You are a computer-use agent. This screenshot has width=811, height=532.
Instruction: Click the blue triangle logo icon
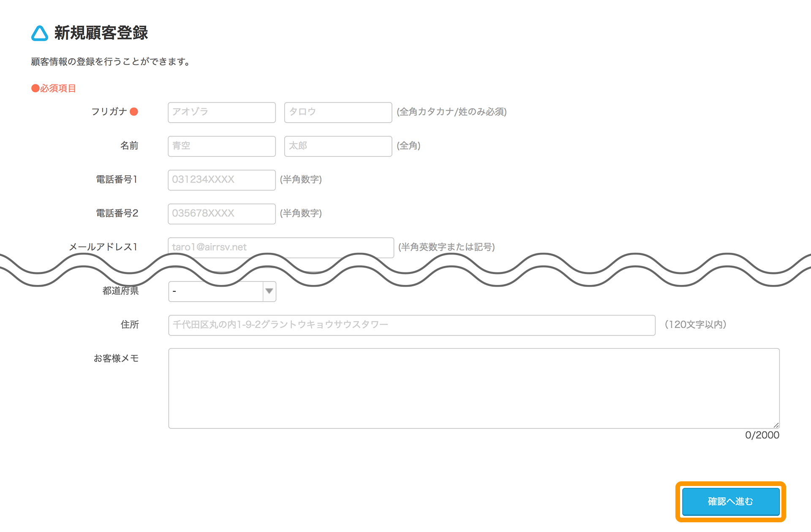[40, 33]
